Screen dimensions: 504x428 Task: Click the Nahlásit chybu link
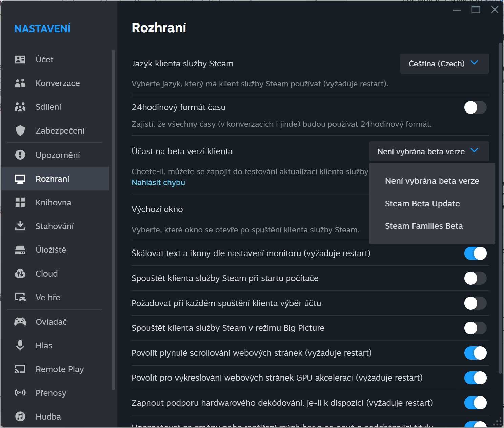pos(158,183)
